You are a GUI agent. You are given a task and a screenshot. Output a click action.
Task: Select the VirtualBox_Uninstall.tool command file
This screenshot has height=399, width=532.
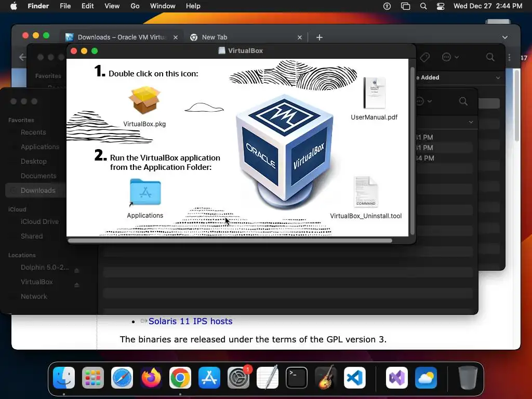(x=366, y=192)
